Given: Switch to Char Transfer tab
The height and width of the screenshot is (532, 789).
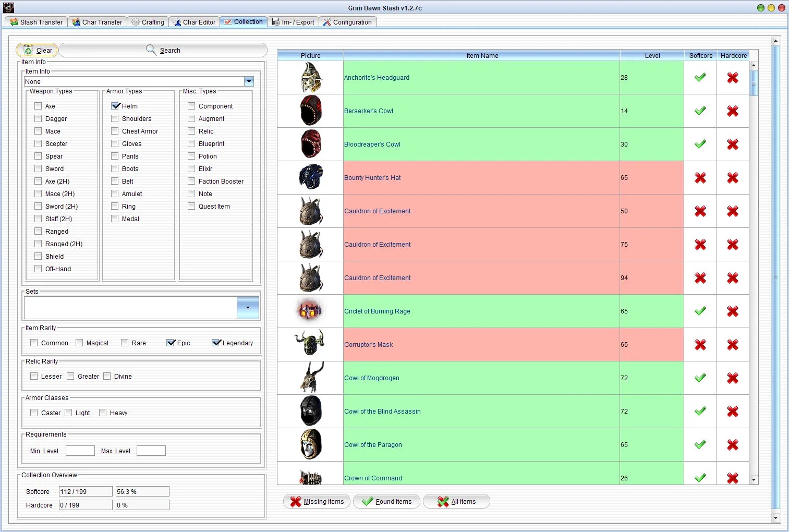Looking at the screenshot, I should coord(97,22).
